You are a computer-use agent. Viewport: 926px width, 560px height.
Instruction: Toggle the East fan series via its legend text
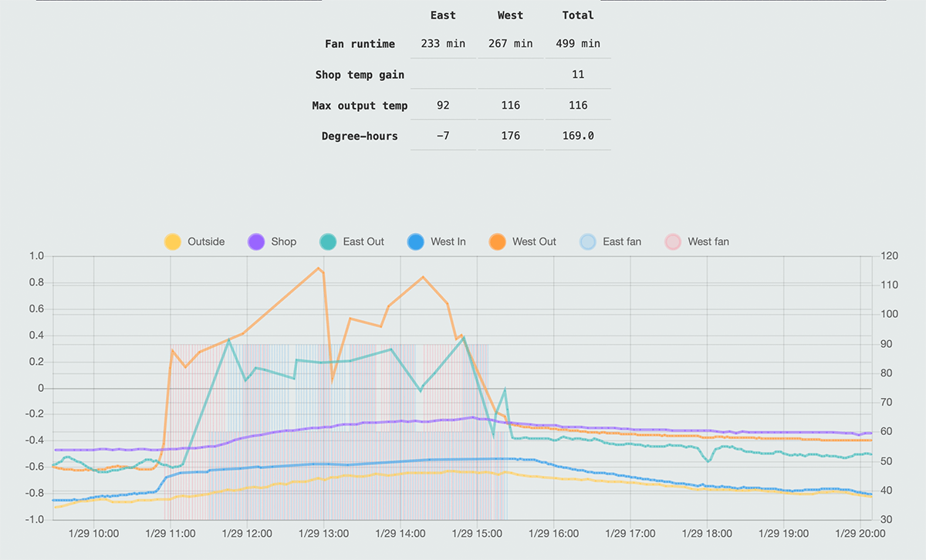click(621, 241)
